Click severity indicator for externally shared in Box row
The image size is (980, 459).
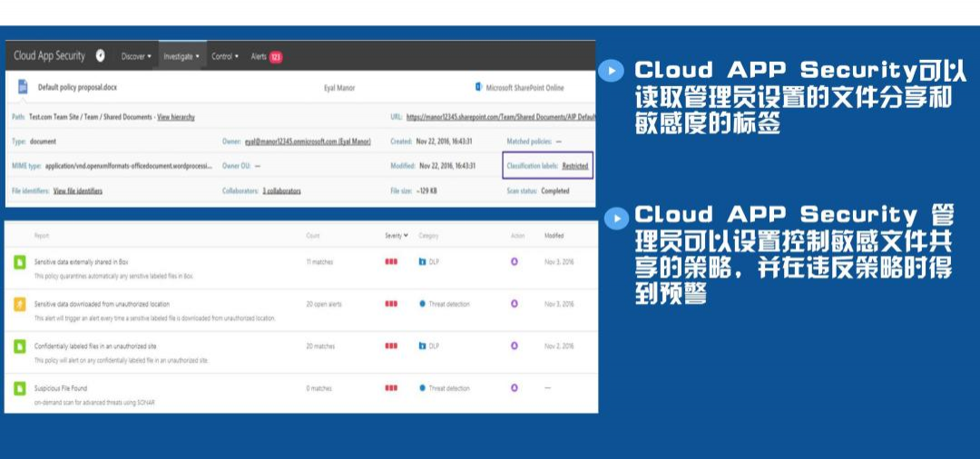coord(390,262)
